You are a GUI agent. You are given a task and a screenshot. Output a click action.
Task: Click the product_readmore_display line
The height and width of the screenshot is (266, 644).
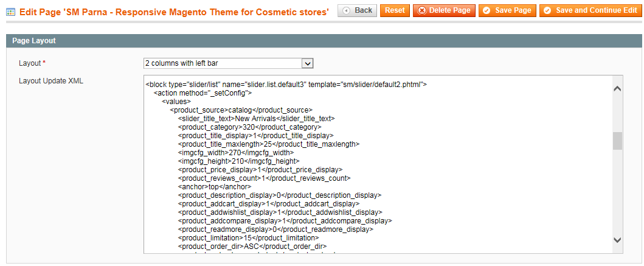tap(275, 229)
